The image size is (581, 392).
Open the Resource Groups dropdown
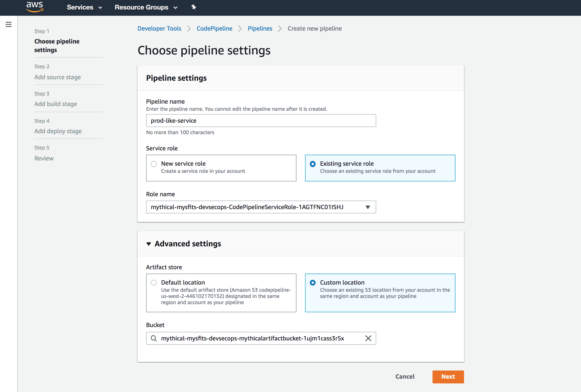click(x=146, y=7)
